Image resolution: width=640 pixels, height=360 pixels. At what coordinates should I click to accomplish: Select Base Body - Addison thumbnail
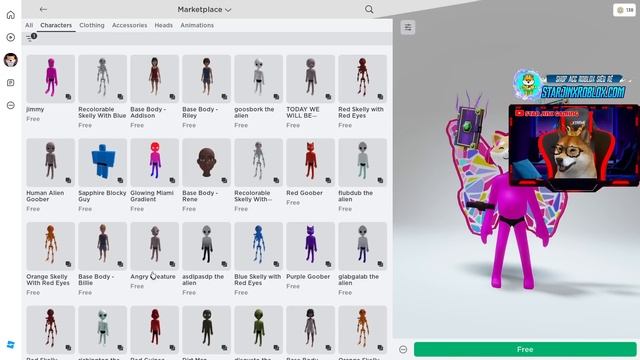pyautogui.click(x=155, y=79)
